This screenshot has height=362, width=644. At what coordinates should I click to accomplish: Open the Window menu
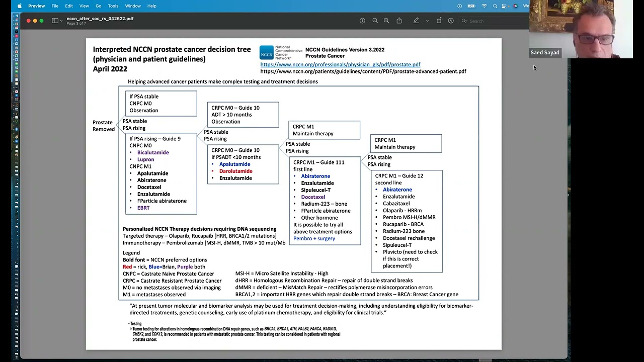pos(133,6)
